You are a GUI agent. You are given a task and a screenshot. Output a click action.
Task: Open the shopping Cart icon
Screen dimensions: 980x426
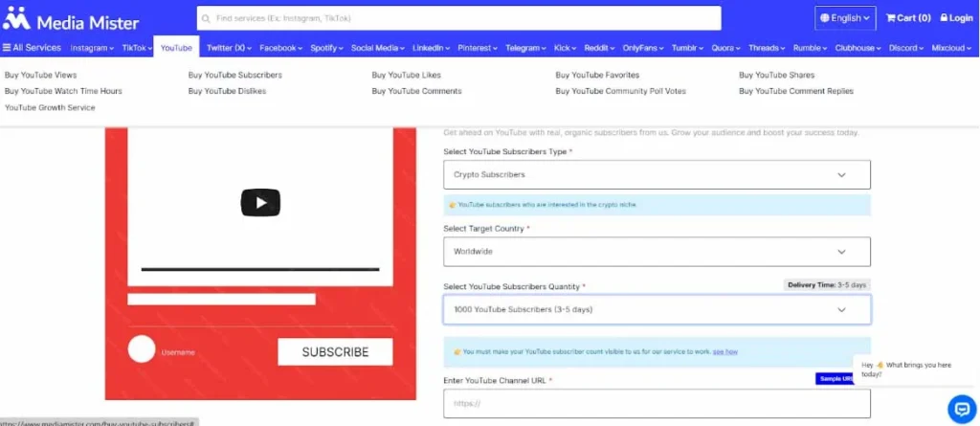pos(891,18)
